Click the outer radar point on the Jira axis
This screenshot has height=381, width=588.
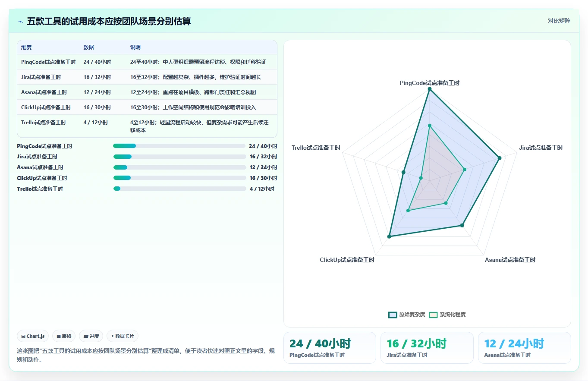[x=500, y=158]
